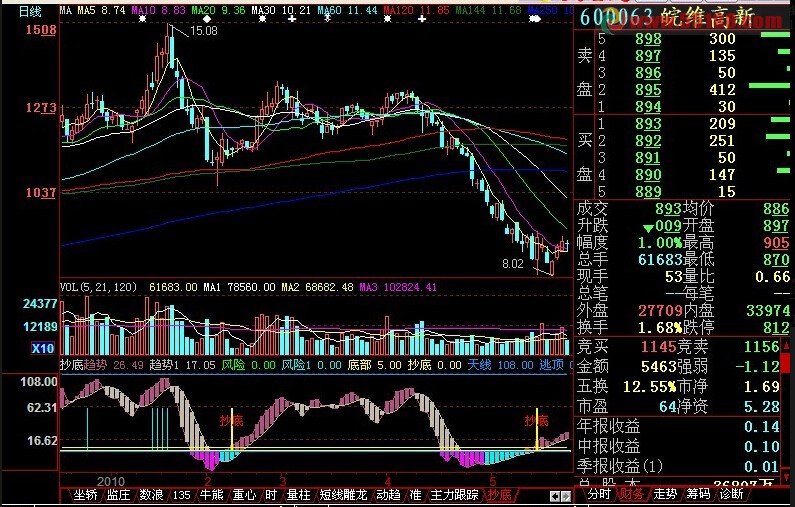This screenshot has width=795, height=507.
Task: Click the 金额 value 5463
Action: [x=660, y=366]
